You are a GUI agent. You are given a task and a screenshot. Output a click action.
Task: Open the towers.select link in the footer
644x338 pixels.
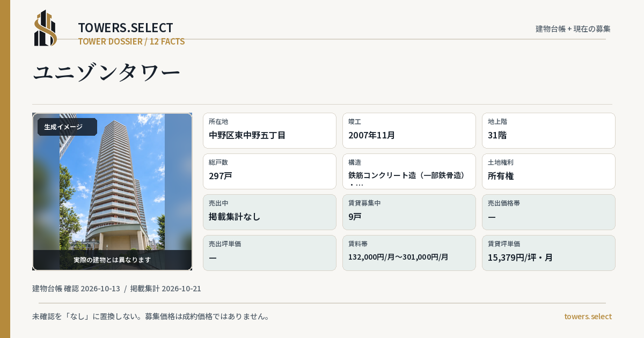(x=588, y=317)
